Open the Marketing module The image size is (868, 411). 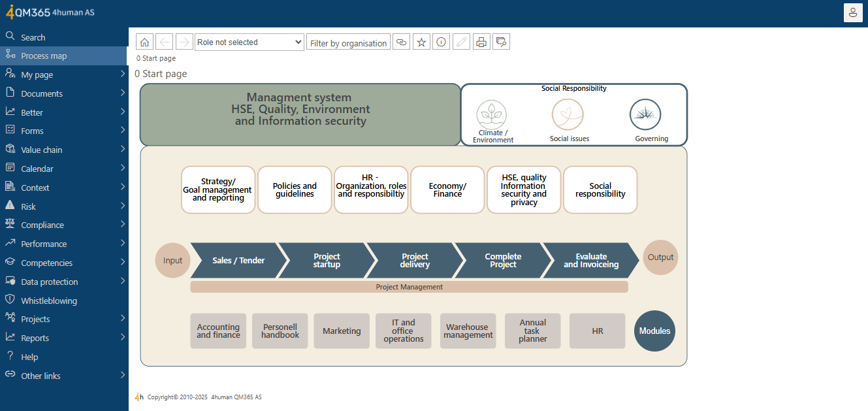[342, 331]
